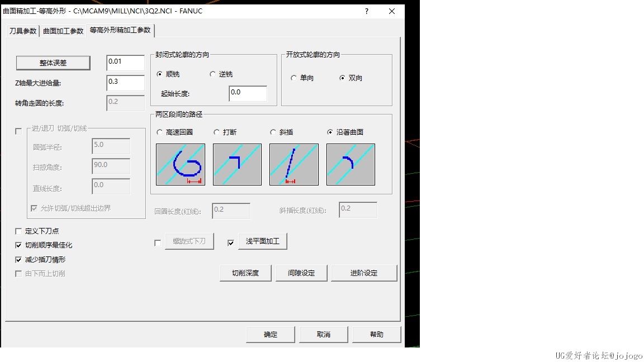This screenshot has width=644, height=362.
Task: Select 打断 transition option
Action: pos(216,132)
